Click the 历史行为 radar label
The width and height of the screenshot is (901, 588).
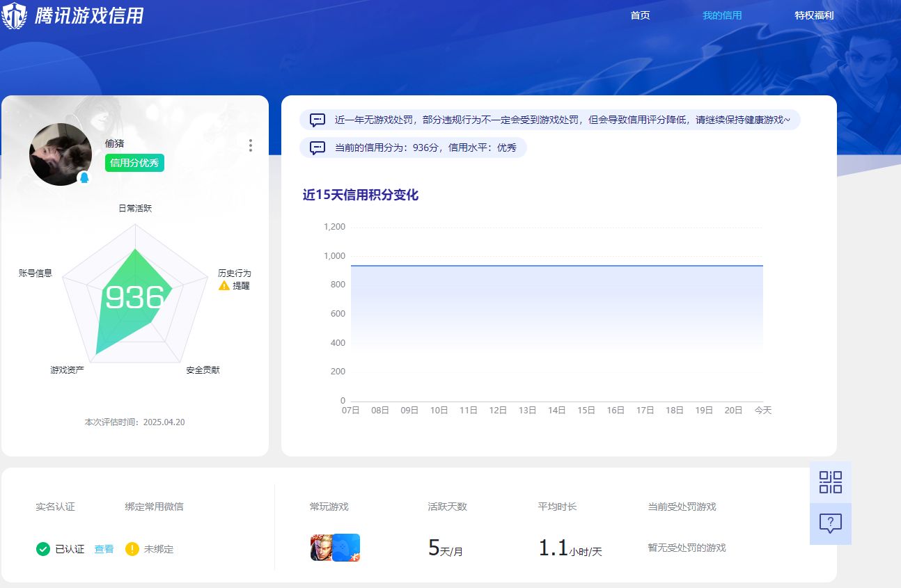(x=235, y=273)
